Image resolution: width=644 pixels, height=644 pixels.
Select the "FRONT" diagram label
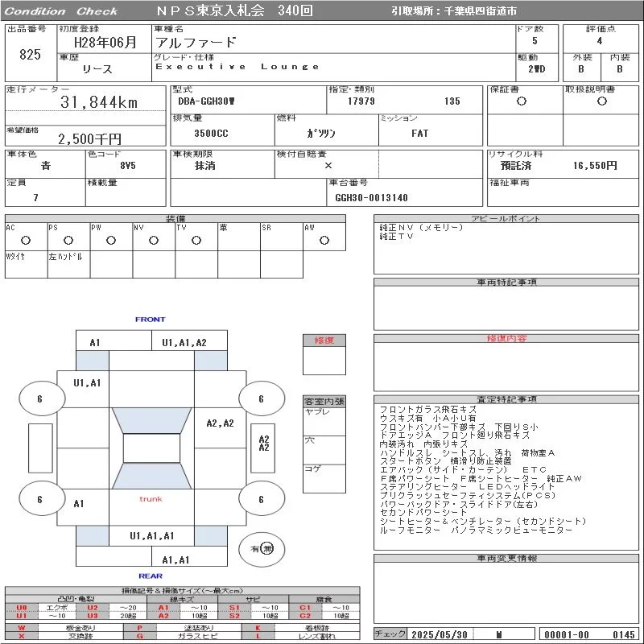pos(151,319)
